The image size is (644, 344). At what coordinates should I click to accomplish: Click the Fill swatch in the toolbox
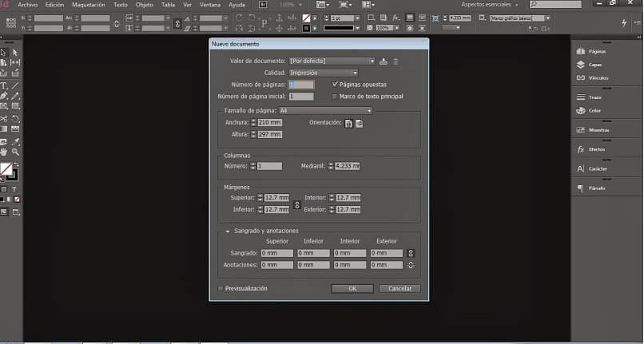coord(6,168)
